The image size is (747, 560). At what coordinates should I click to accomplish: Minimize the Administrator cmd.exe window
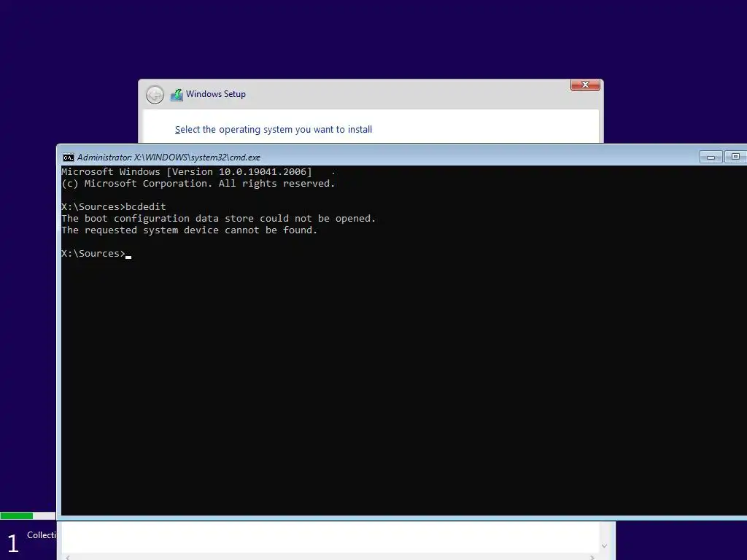pyautogui.click(x=711, y=157)
